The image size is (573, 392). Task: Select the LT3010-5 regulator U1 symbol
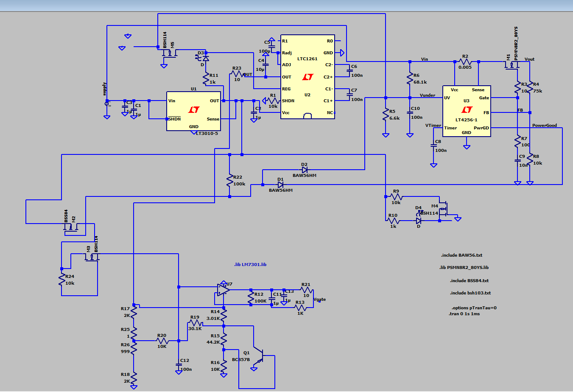tap(193, 111)
